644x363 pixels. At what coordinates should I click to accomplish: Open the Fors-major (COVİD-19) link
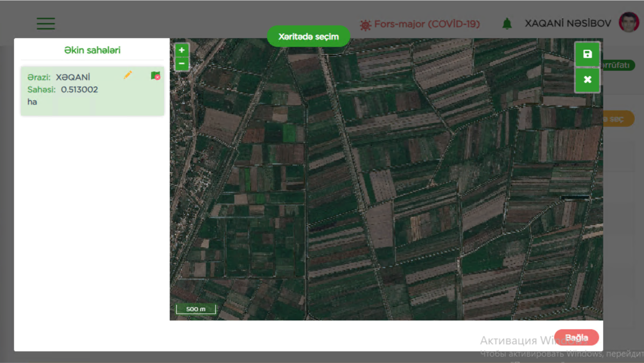pyautogui.click(x=426, y=24)
